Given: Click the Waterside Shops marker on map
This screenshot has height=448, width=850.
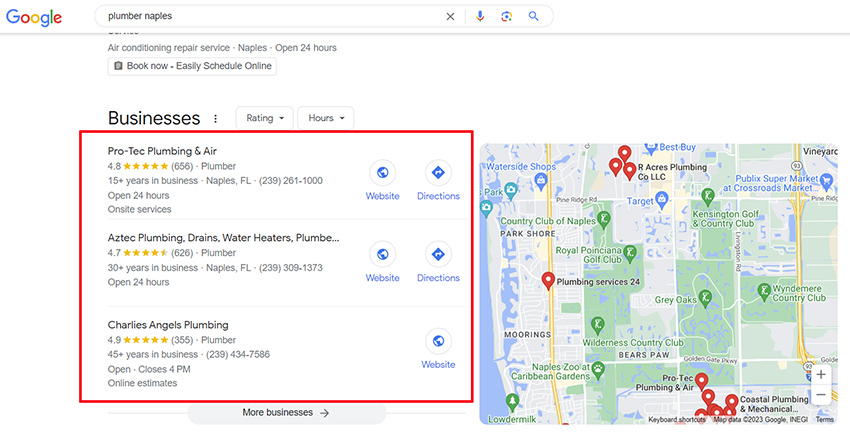Looking at the screenshot, I should point(540,181).
